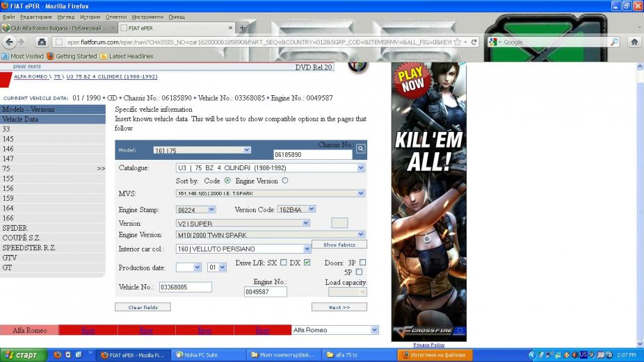Open the Catalogue dropdown
The height and width of the screenshot is (362, 644).
tap(360, 168)
